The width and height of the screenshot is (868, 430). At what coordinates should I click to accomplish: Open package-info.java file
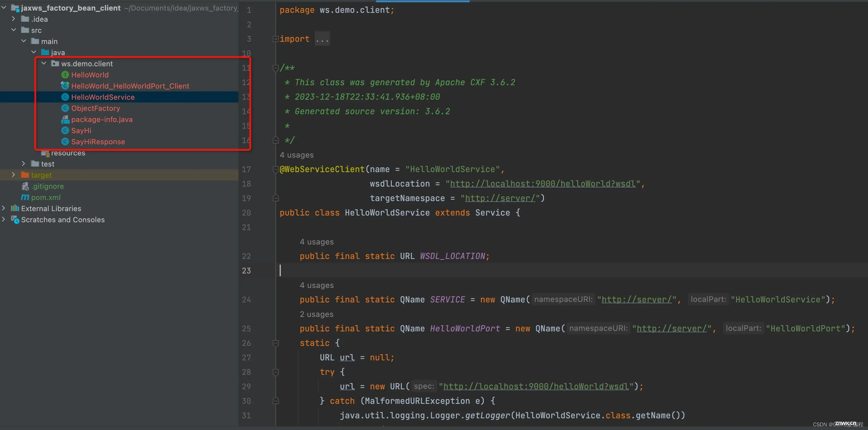(x=102, y=119)
